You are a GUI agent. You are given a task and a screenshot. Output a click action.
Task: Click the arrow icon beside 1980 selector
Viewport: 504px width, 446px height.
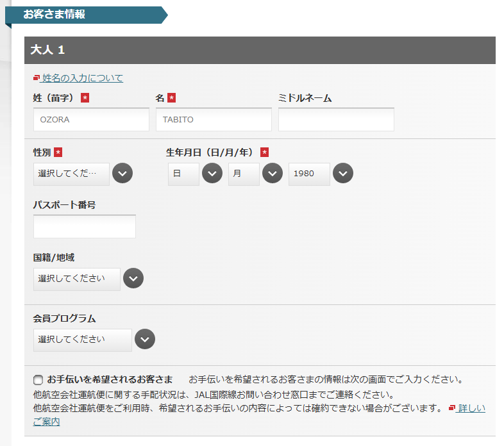click(343, 173)
